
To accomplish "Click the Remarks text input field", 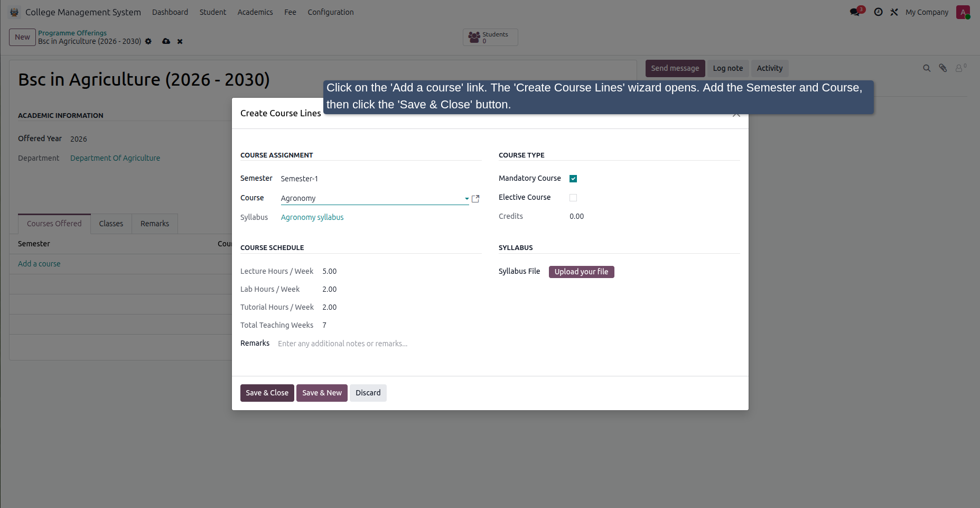I will pyautogui.click(x=379, y=344).
